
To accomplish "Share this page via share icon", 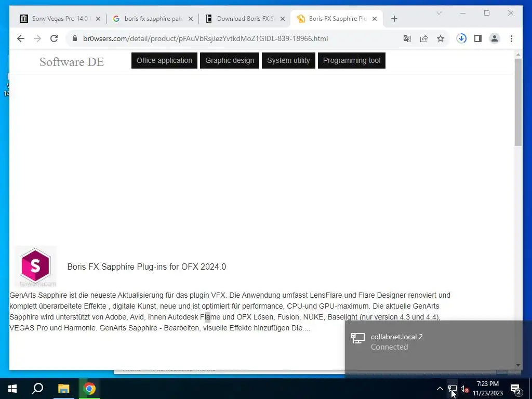I will tap(424, 38).
